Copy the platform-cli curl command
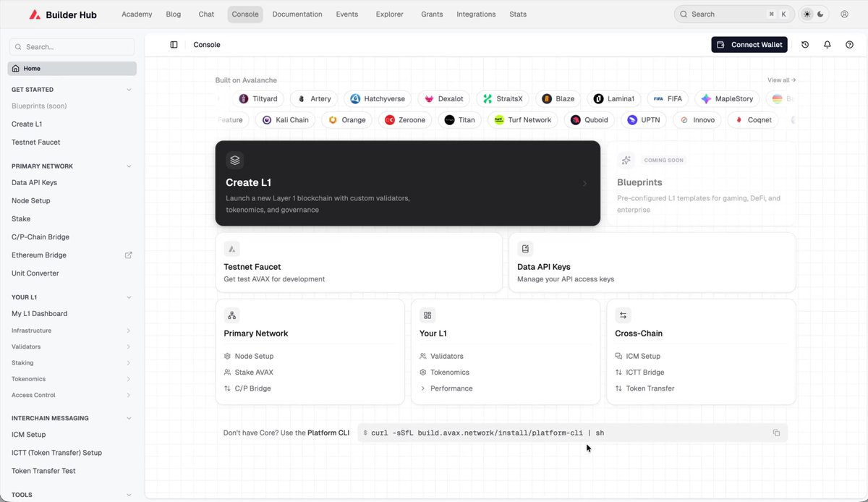 coord(776,433)
